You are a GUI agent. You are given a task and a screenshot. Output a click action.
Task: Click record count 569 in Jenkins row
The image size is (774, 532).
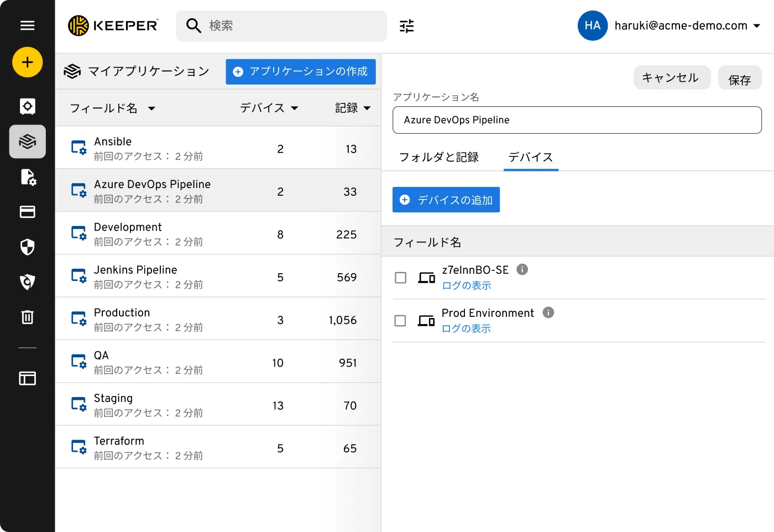[x=347, y=277]
